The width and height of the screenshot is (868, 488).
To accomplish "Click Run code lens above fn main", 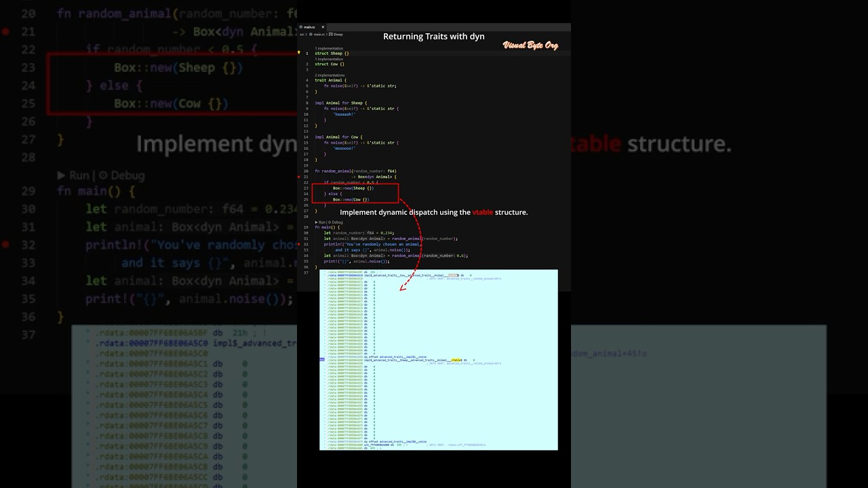I will click(x=321, y=222).
